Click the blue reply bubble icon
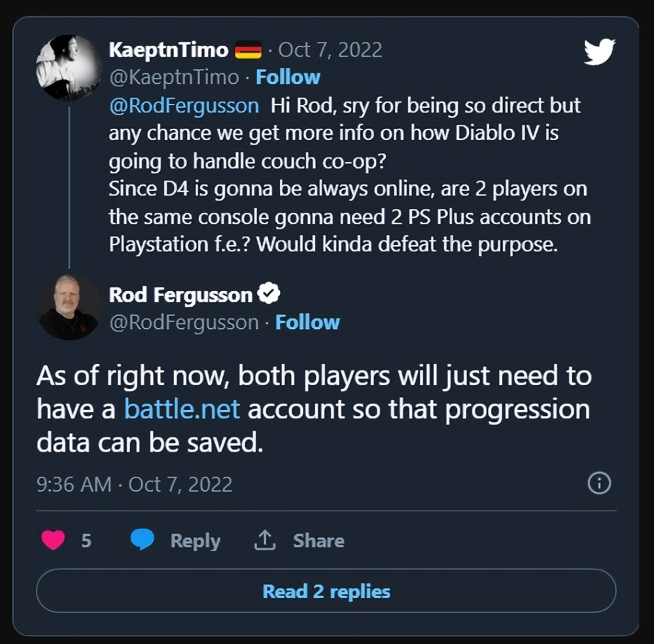This screenshot has width=654, height=644. pos(142,540)
